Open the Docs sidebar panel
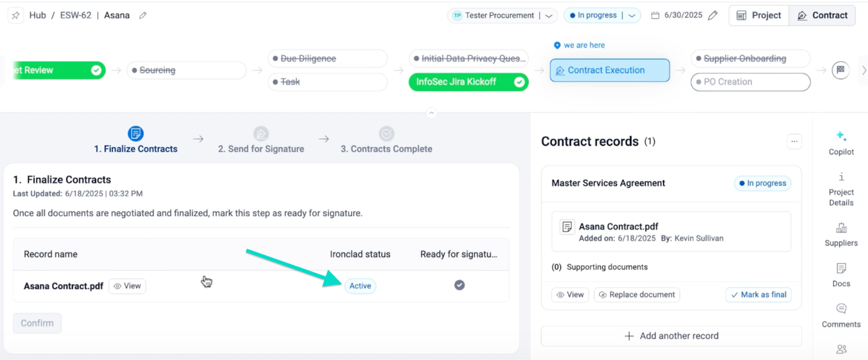The width and height of the screenshot is (868, 360). coord(841,275)
